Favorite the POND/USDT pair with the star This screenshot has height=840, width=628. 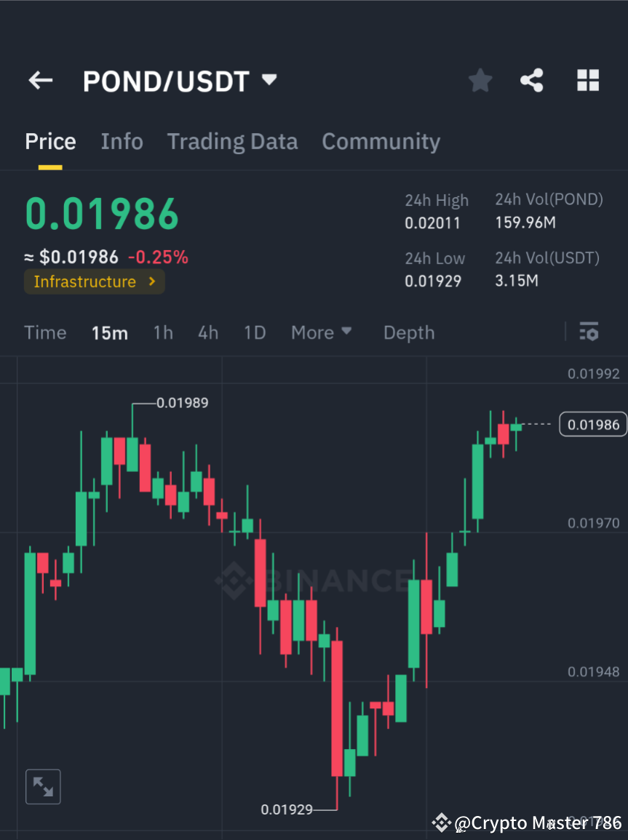click(480, 80)
